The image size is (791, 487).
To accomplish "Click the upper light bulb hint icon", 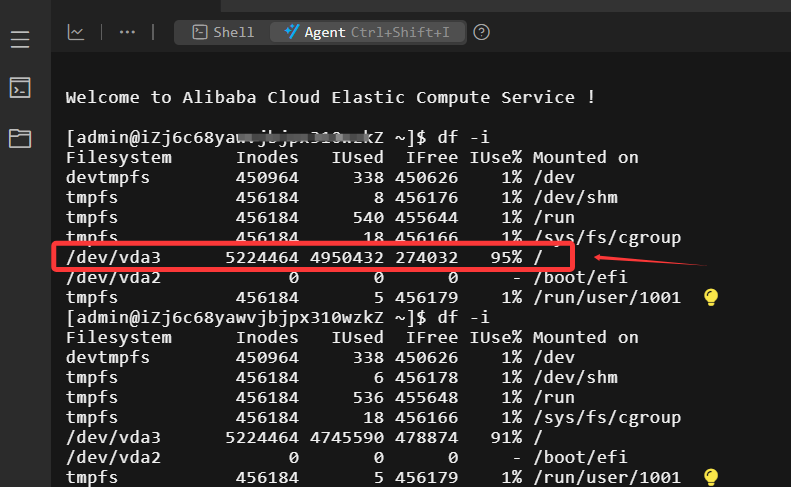I will pos(711,297).
